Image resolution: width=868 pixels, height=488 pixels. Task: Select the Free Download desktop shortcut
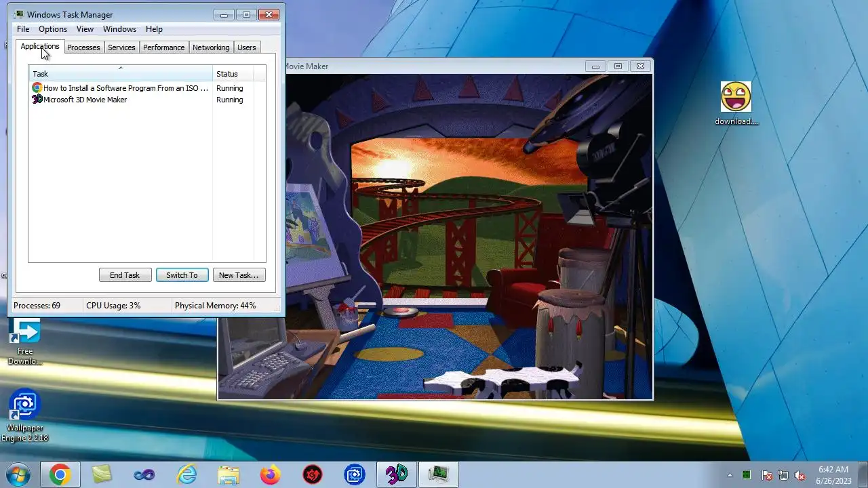click(x=24, y=342)
